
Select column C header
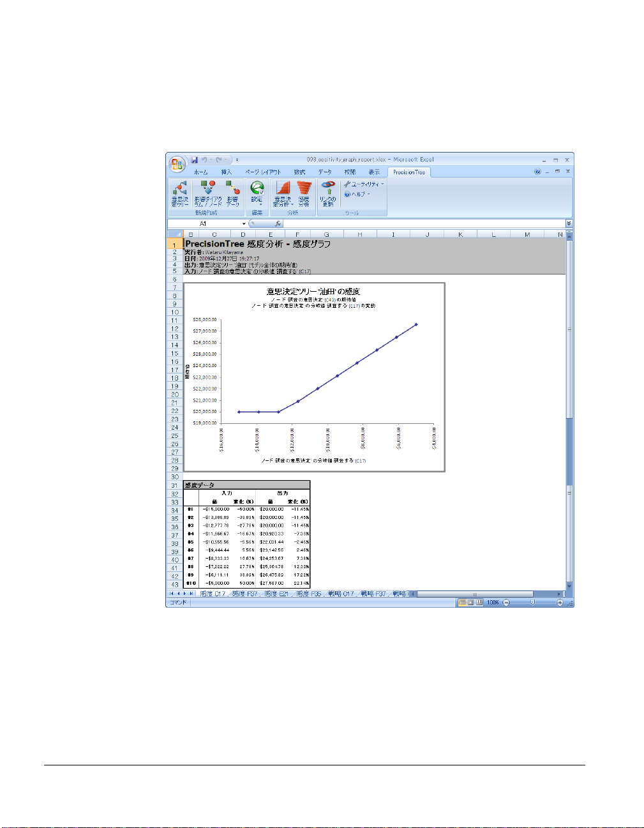[214, 234]
